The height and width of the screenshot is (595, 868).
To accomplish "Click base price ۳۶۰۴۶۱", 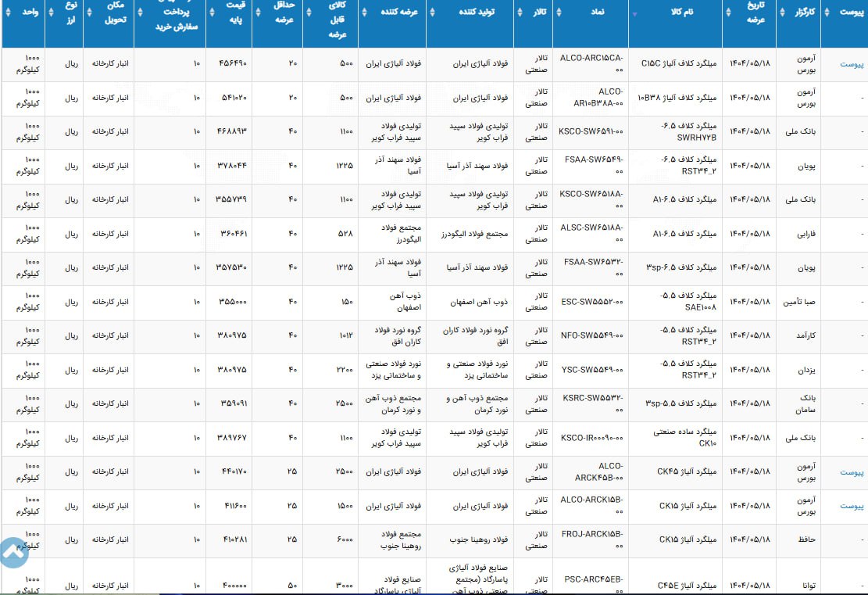I will (x=234, y=234).
